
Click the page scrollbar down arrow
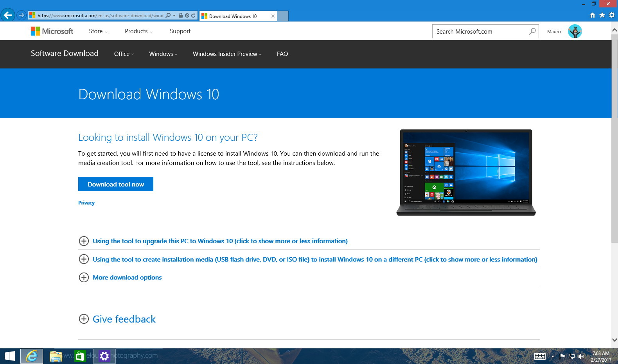(x=614, y=340)
